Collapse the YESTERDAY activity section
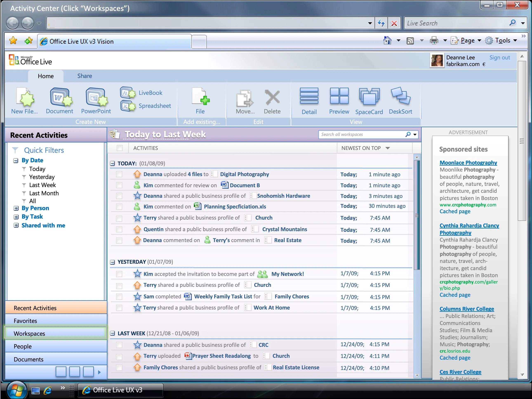532x399 pixels. [x=112, y=262]
